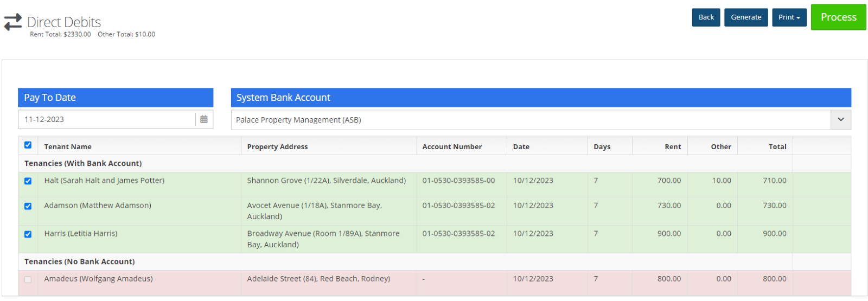Click the Rent Total: $2330.00 text

click(x=60, y=34)
